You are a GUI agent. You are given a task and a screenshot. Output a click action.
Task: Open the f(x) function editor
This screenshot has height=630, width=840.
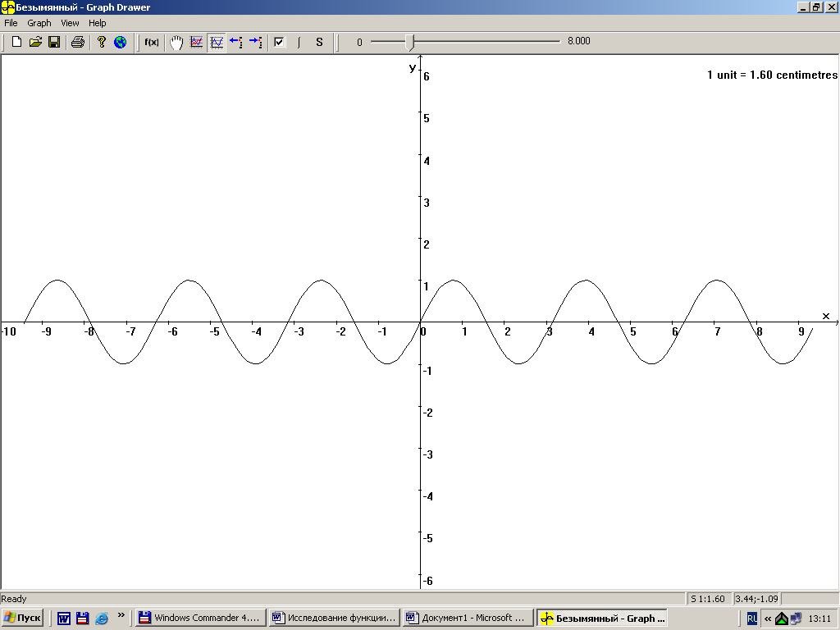pyautogui.click(x=152, y=42)
